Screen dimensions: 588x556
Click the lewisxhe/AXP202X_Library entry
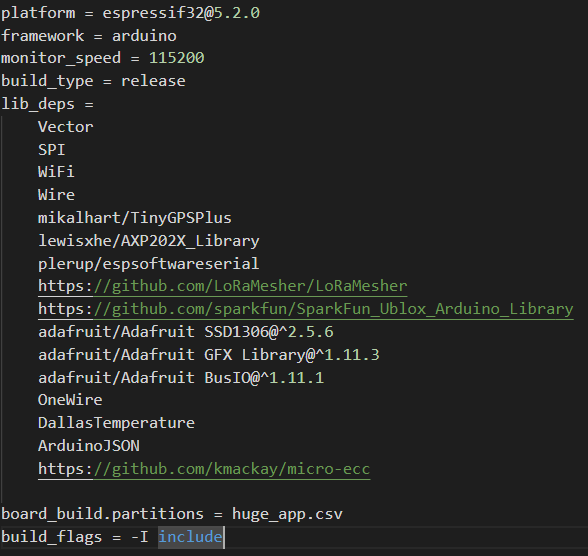coord(148,241)
